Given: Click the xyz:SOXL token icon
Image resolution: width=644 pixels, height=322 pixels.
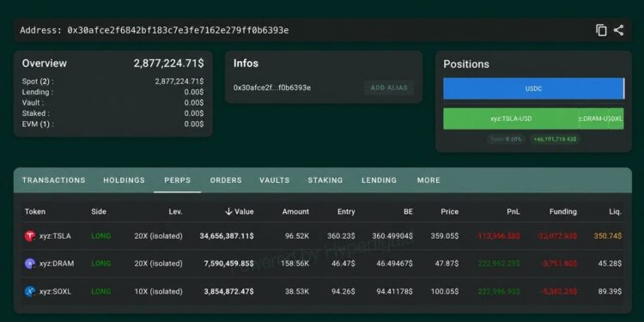Looking at the screenshot, I should pos(30,292).
